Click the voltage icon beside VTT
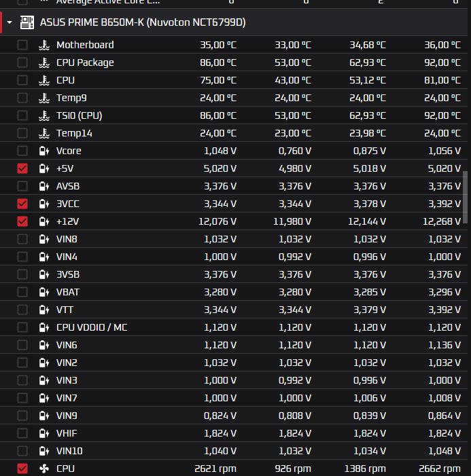 44,310
